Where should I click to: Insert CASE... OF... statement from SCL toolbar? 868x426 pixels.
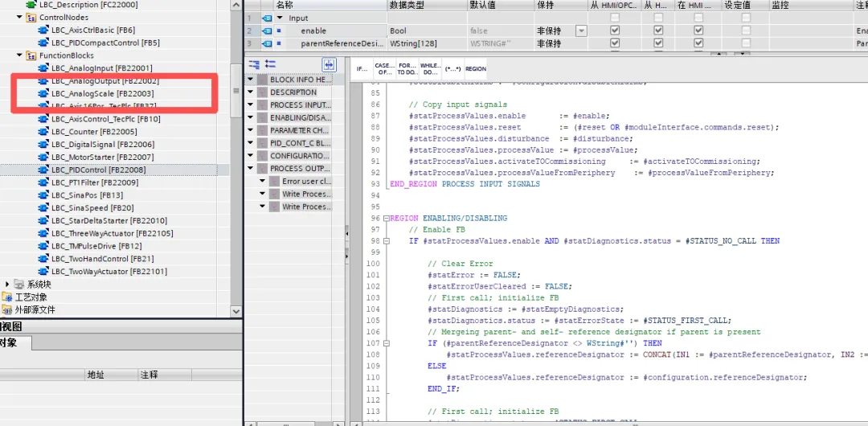pyautogui.click(x=385, y=69)
